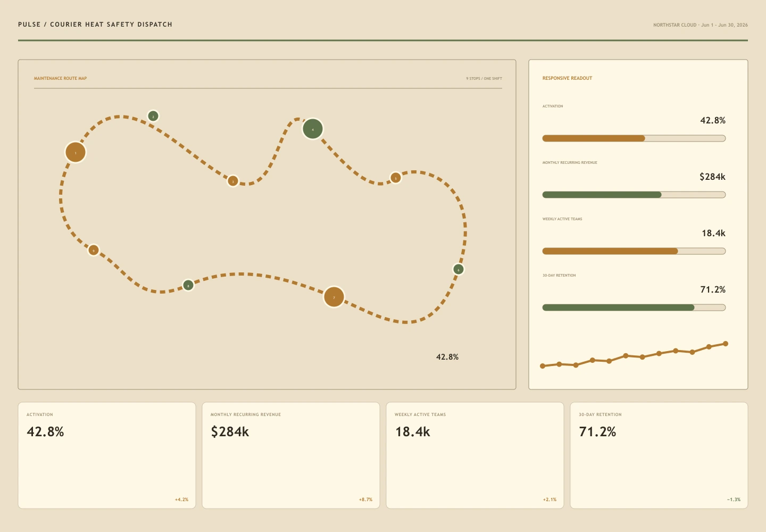The width and height of the screenshot is (766, 532).
Task: Click the "Pulse / Courier Heat Safety Dispatch" title
Action: (x=95, y=24)
